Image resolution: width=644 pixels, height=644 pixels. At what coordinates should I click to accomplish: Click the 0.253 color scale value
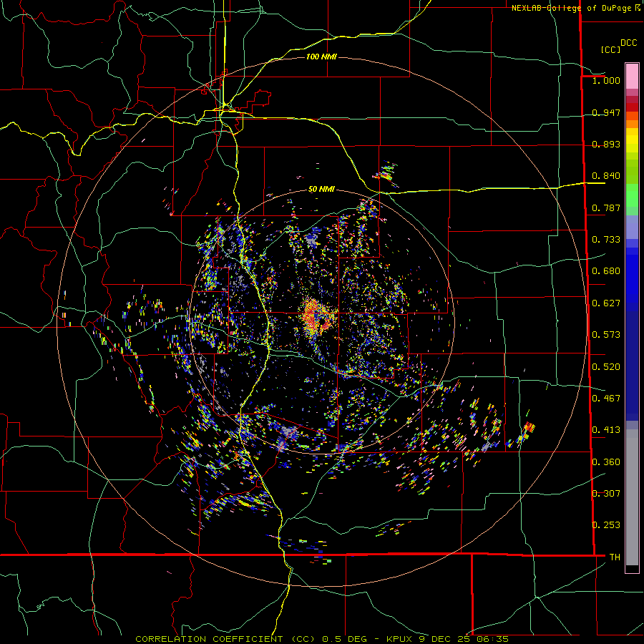(x=606, y=525)
